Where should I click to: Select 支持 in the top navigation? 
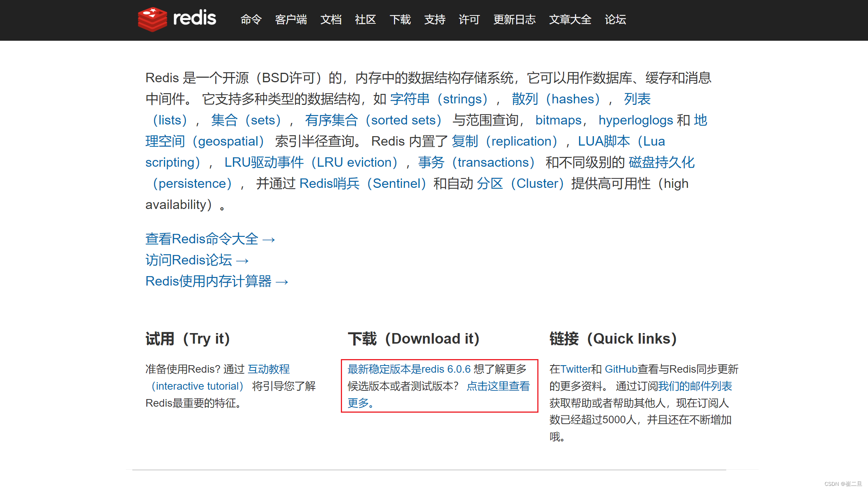point(435,19)
